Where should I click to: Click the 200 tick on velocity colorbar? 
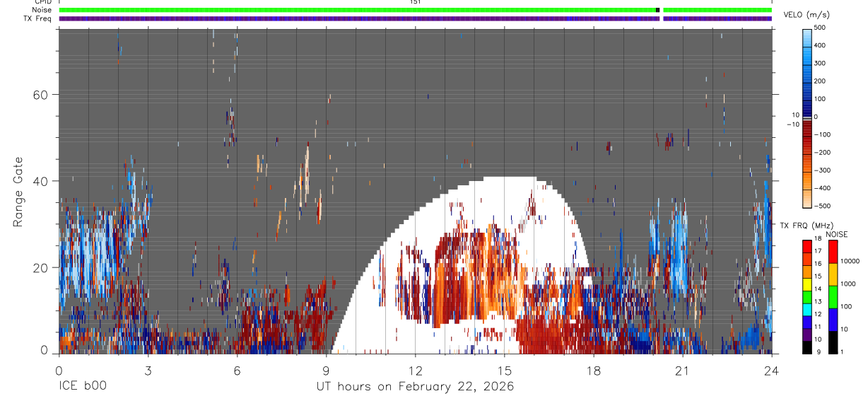pyautogui.click(x=820, y=81)
